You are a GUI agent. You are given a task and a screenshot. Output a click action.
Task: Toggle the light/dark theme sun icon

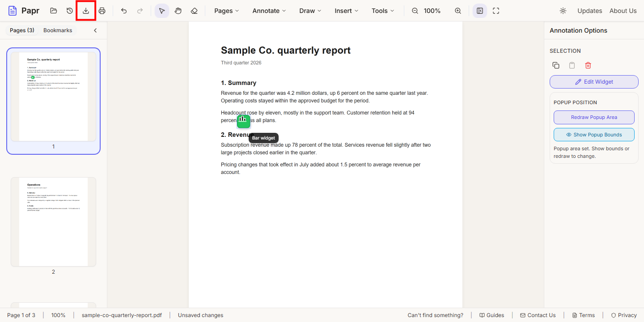click(x=563, y=11)
